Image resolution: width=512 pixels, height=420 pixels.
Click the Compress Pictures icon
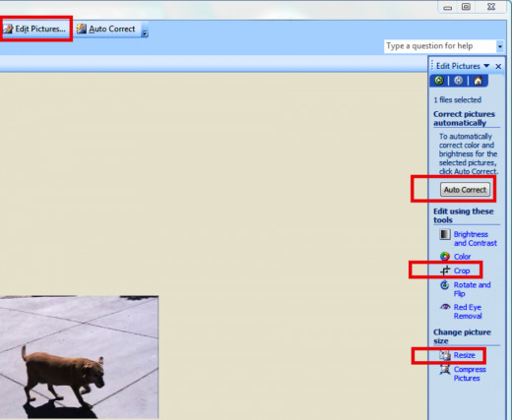point(445,370)
